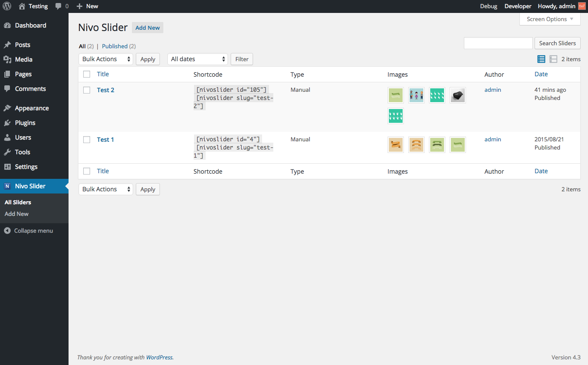Screen dimensions: 588x365
Task: Click the Nivo Slider sidebar icon
Action: point(7,186)
